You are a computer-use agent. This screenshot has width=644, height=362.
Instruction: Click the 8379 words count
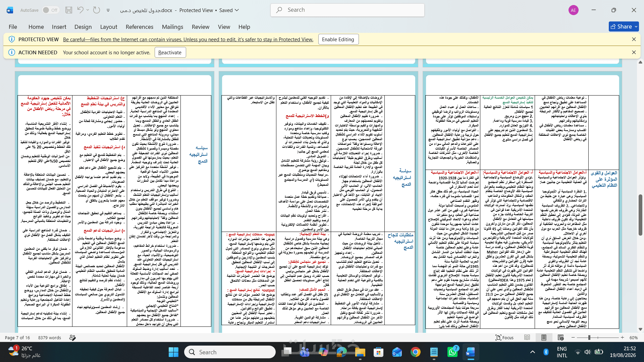(50, 338)
